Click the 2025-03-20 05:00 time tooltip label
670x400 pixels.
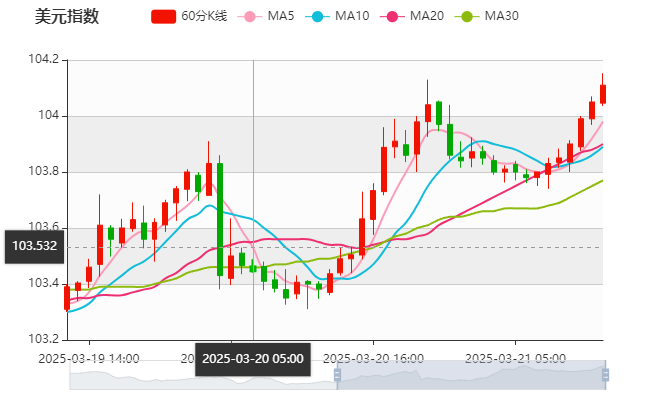pos(252,358)
